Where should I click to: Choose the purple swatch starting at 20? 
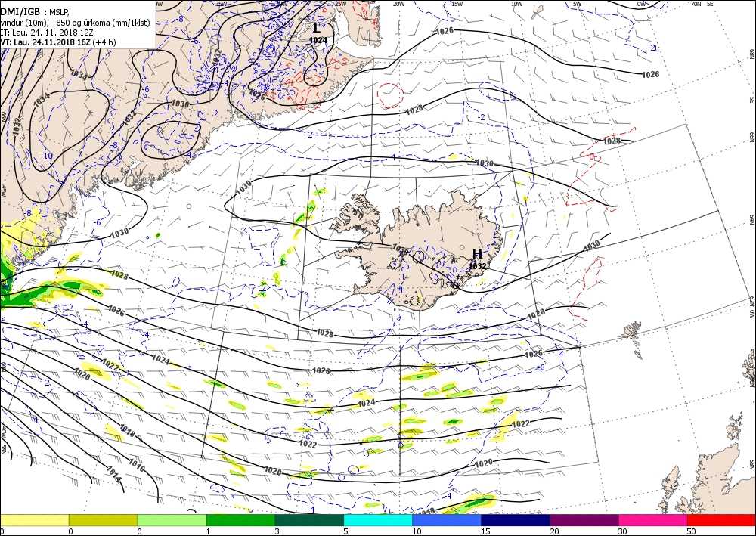click(584, 520)
